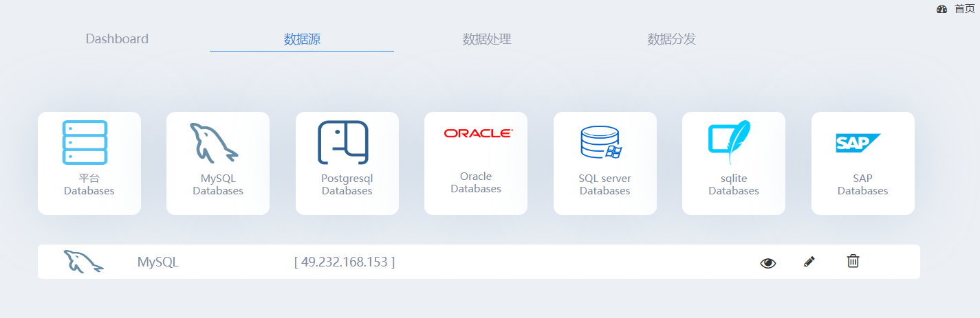Click the IP address 49.232.168.153

(345, 262)
